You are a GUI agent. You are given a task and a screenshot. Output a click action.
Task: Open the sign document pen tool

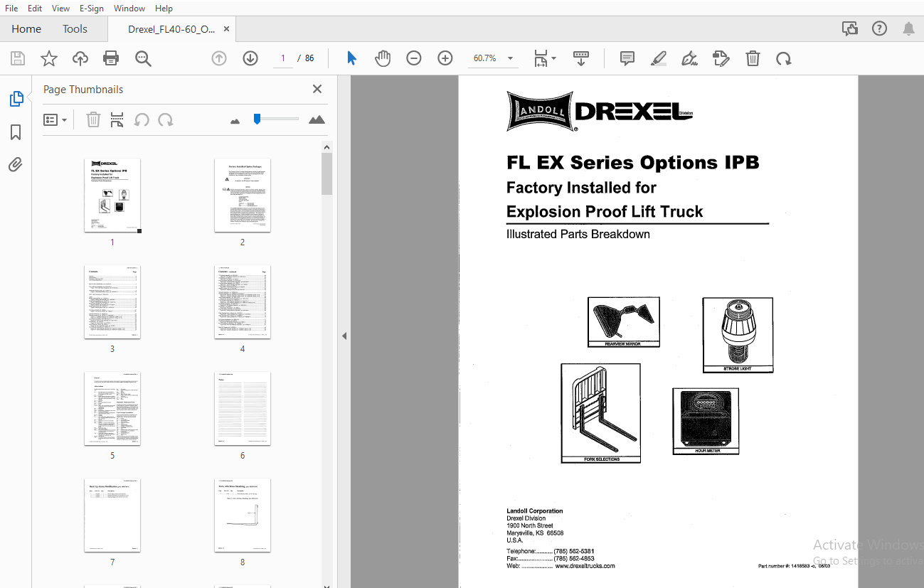pos(689,58)
